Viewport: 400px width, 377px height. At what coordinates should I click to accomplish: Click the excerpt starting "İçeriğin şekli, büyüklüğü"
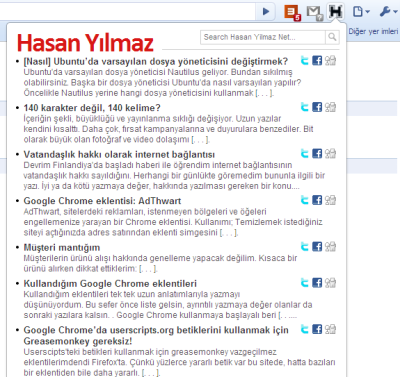click(x=168, y=129)
